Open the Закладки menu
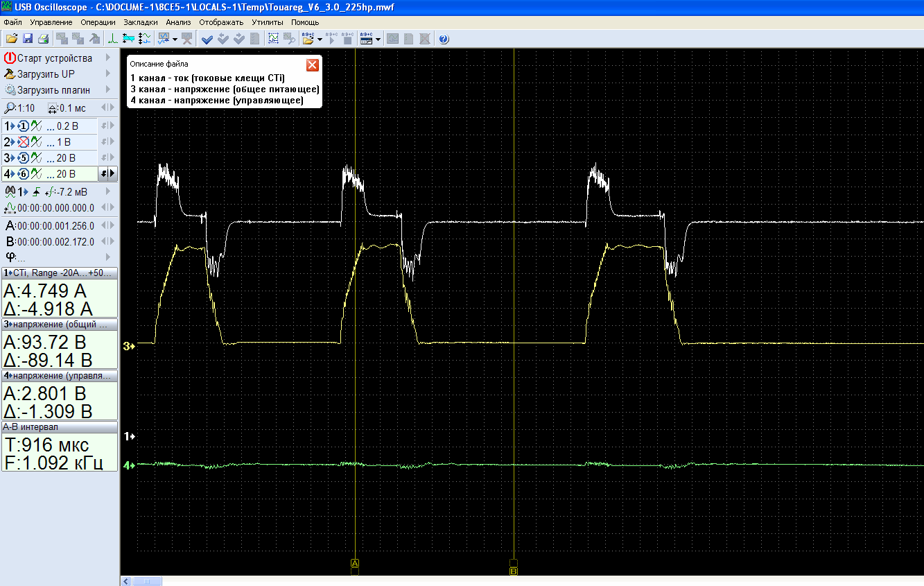This screenshot has width=924, height=586. tap(141, 22)
